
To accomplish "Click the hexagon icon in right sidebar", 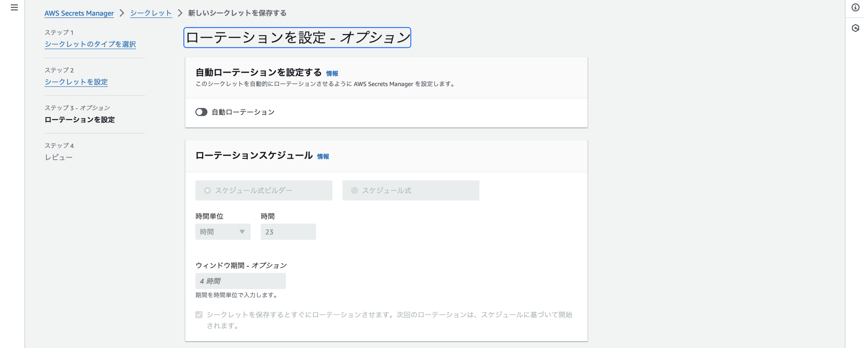I will (x=855, y=28).
